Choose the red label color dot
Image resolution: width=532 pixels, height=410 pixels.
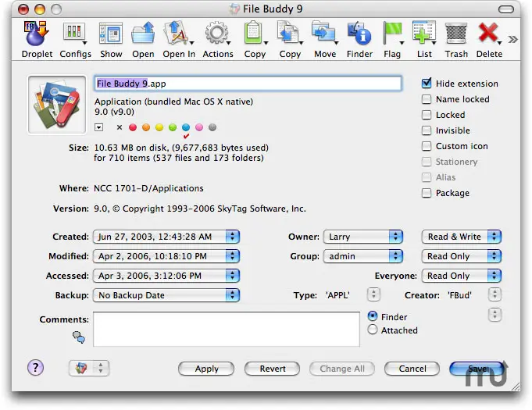(133, 127)
